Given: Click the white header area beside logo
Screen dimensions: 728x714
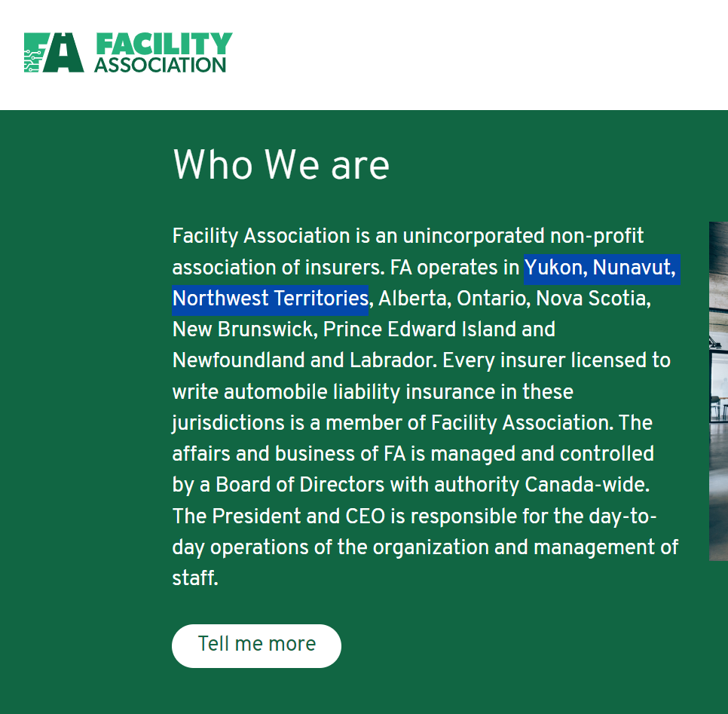Looking at the screenshot, I should (479, 54).
